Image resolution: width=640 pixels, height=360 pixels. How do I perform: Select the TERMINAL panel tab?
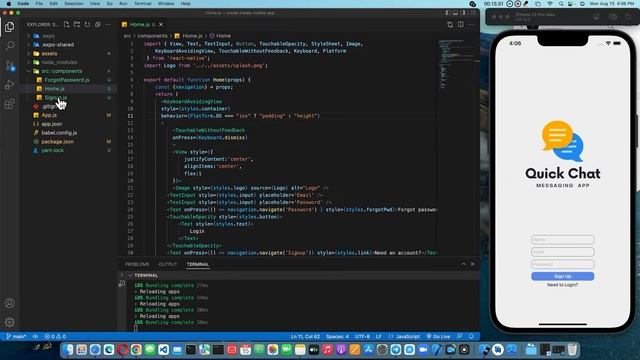pyautogui.click(x=198, y=264)
